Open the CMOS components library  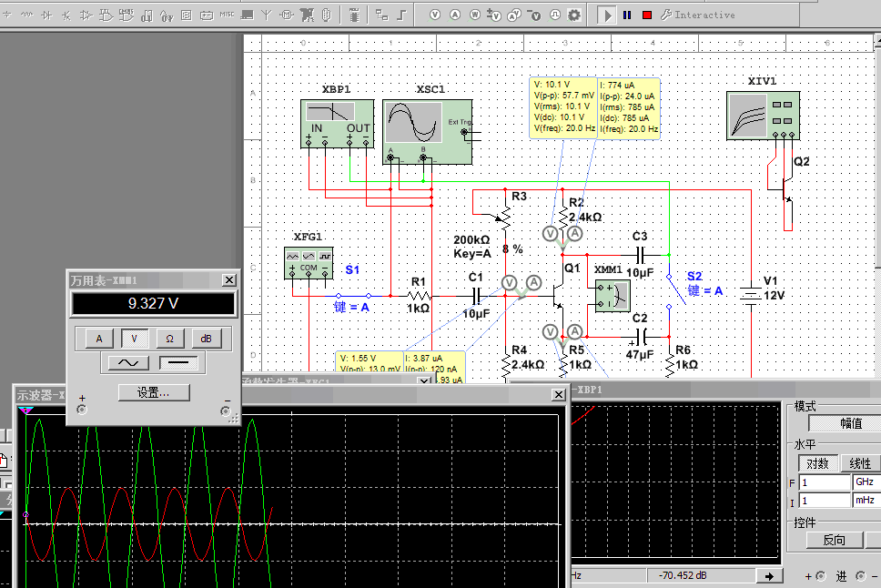pyautogui.click(x=127, y=15)
